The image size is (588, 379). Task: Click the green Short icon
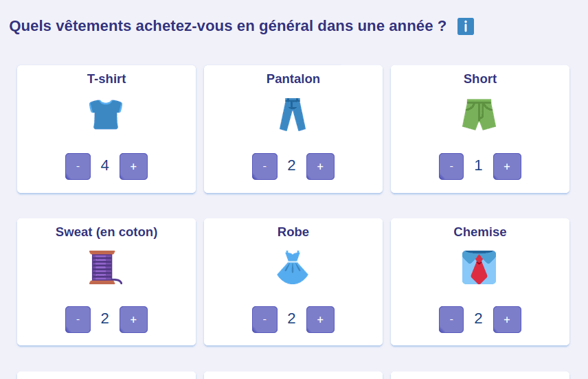click(479, 115)
